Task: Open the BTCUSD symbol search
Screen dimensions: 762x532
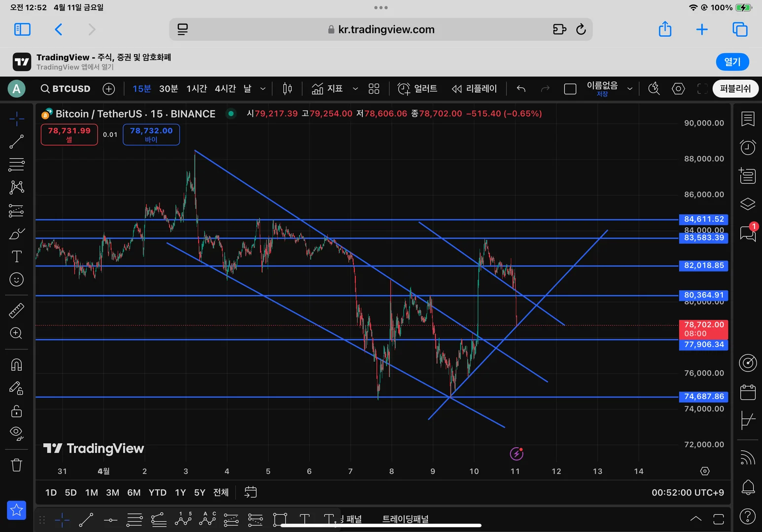Action: point(66,89)
